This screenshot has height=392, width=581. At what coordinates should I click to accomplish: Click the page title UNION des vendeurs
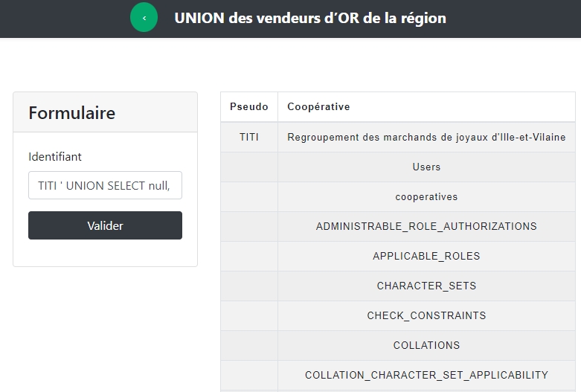(x=310, y=18)
